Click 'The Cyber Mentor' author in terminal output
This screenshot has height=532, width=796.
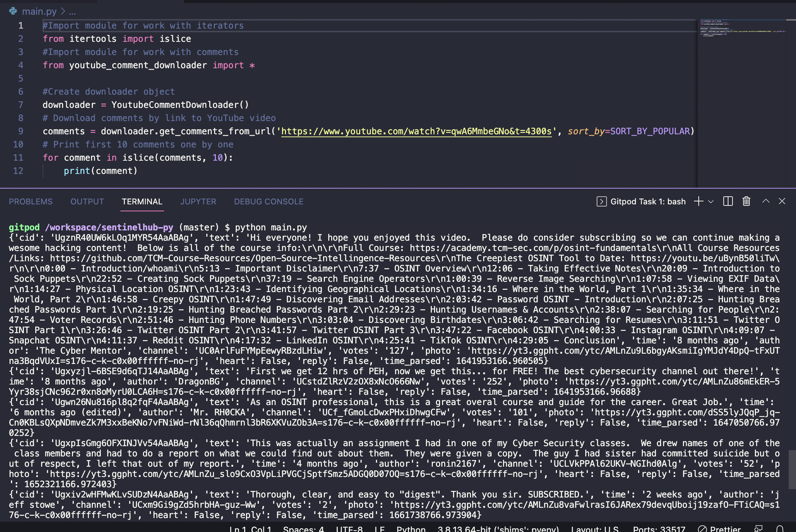pos(81,351)
